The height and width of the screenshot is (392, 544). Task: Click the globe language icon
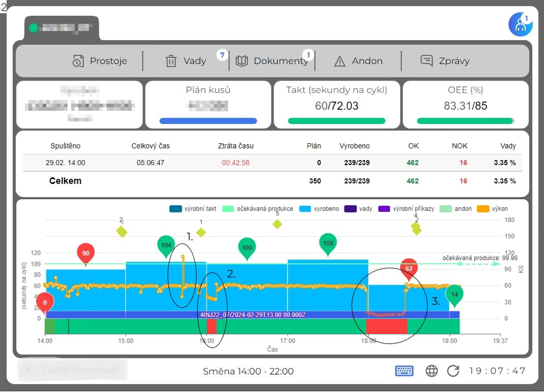coord(432,371)
